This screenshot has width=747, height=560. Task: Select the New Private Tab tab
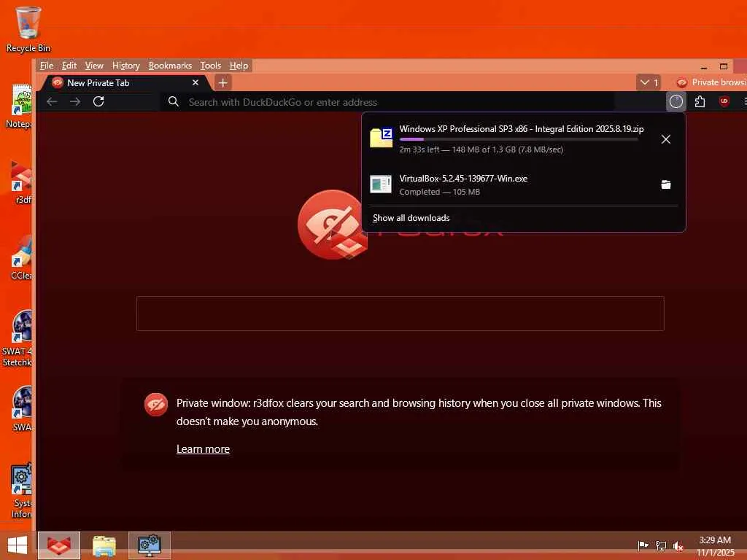pos(124,83)
